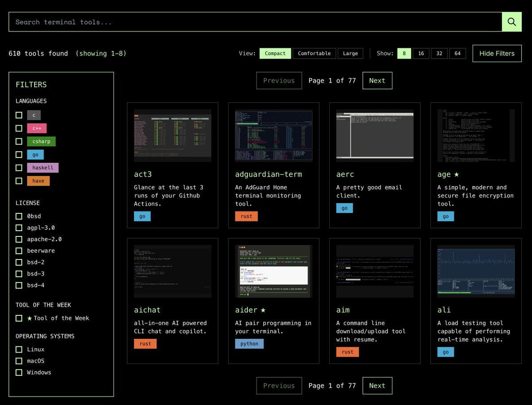Enable the bsd-3 license filter
The height and width of the screenshot is (405, 532).
click(19, 274)
